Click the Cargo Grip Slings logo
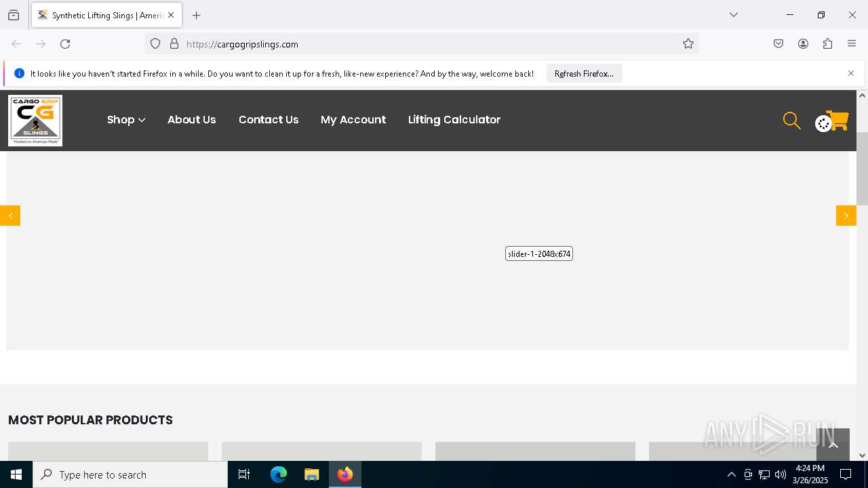Image resolution: width=868 pixels, height=488 pixels. click(35, 121)
